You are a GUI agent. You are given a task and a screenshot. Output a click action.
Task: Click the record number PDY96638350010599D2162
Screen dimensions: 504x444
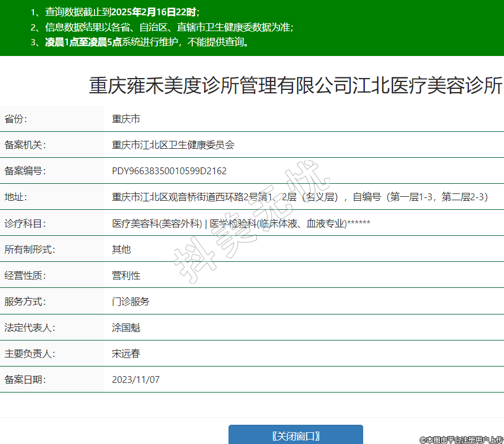pyautogui.click(x=169, y=171)
